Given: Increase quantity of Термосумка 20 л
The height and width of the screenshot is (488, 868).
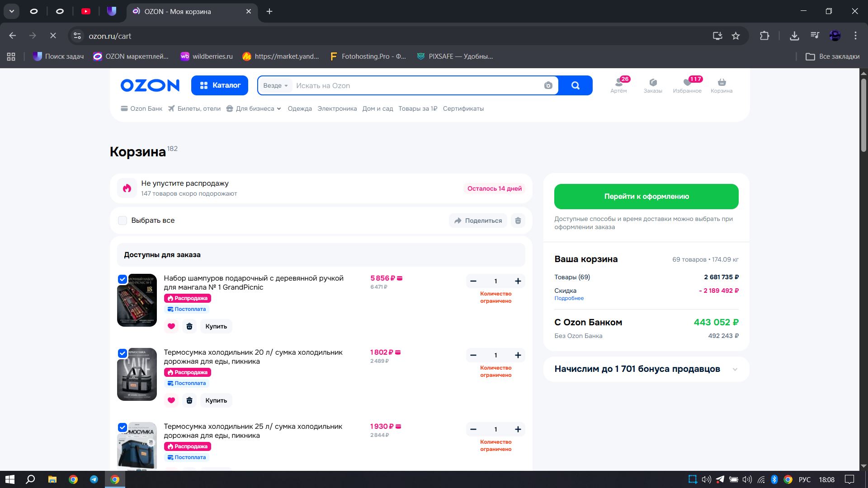Looking at the screenshot, I should 518,355.
